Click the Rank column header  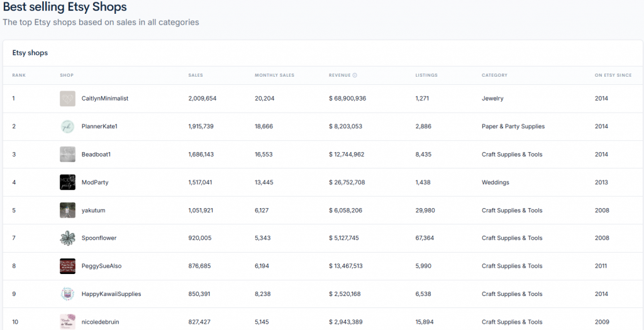pyautogui.click(x=18, y=75)
